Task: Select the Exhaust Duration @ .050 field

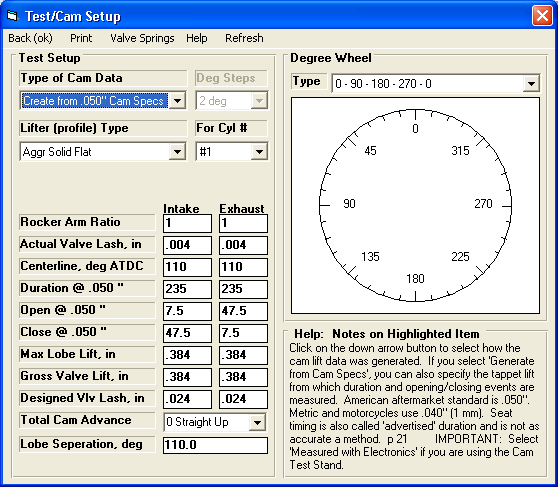Action: pos(243,289)
